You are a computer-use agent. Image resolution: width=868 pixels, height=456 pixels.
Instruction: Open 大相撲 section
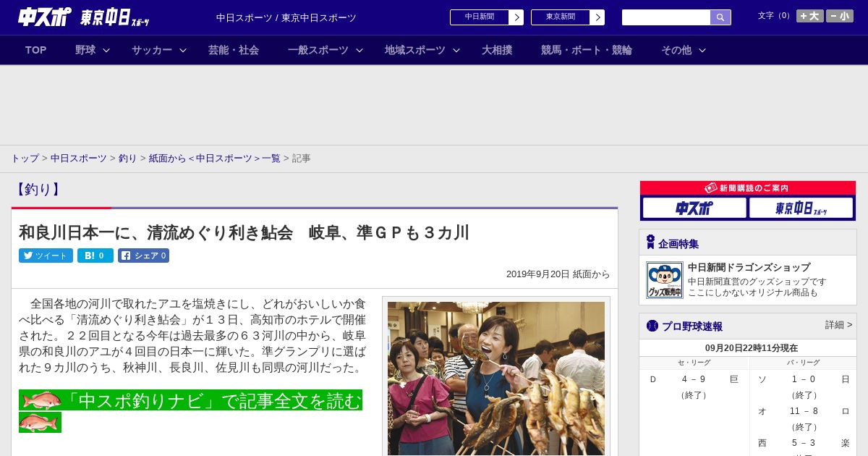tap(497, 50)
